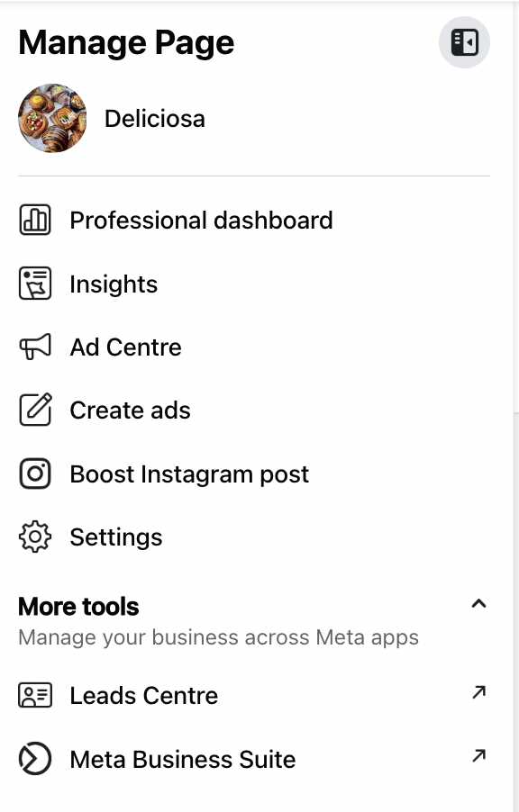The image size is (519, 812).
Task: Open Ad Centre via megaphone icon
Action: pyautogui.click(x=34, y=347)
